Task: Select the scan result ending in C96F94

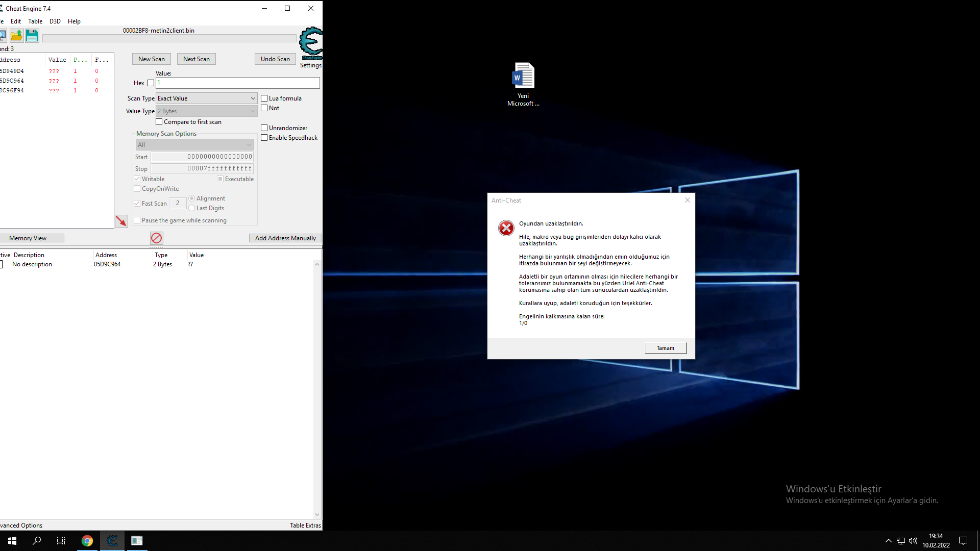Action: (56, 91)
